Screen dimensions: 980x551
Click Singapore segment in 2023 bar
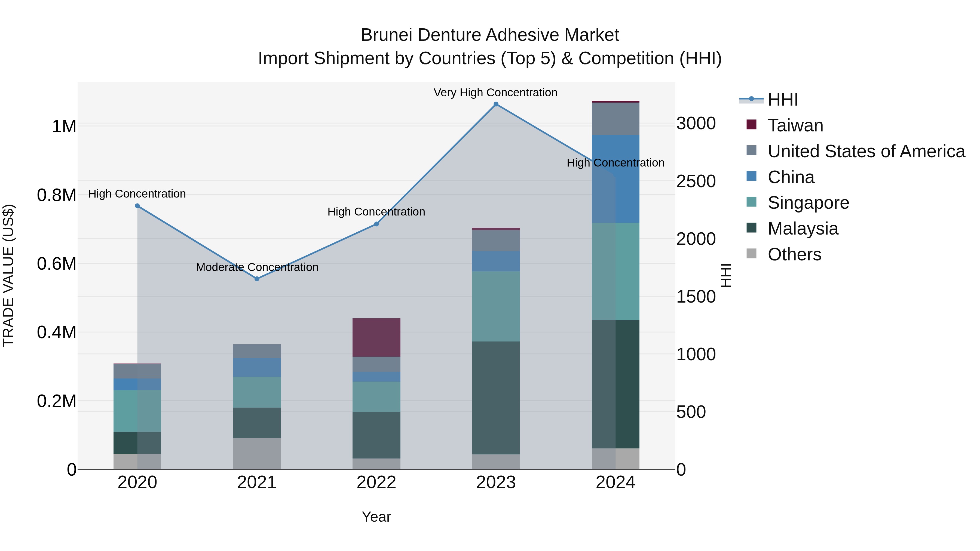point(496,306)
